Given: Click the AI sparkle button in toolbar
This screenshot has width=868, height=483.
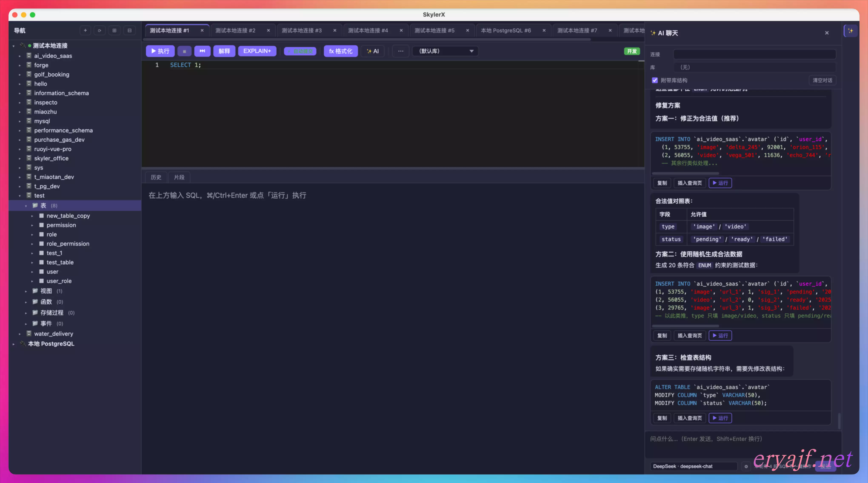Looking at the screenshot, I should (x=373, y=51).
